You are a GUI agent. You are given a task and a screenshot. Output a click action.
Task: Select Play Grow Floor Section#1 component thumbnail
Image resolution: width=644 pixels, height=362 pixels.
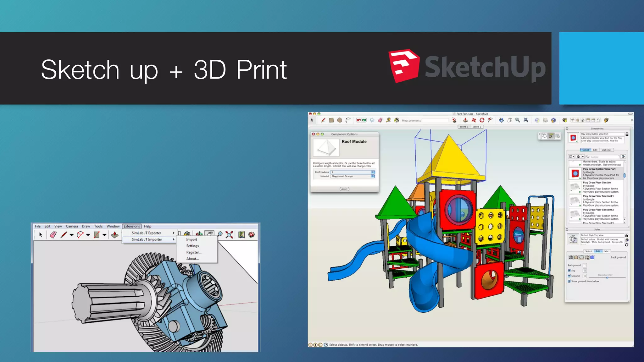575,200
